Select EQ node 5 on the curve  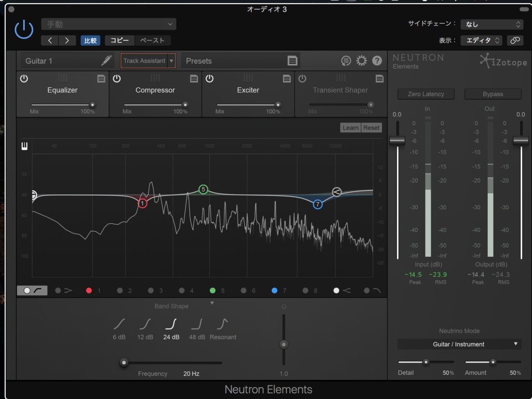tap(203, 189)
